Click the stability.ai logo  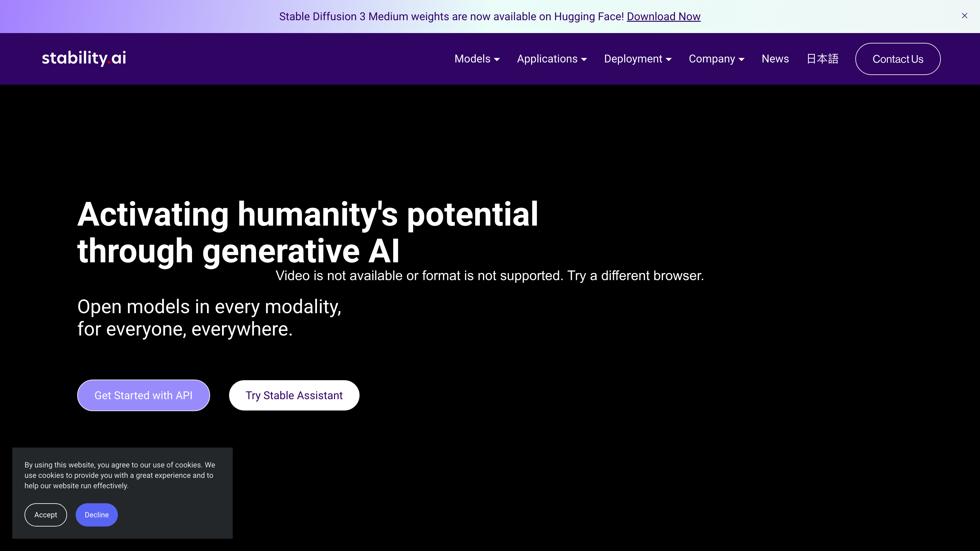click(x=84, y=58)
